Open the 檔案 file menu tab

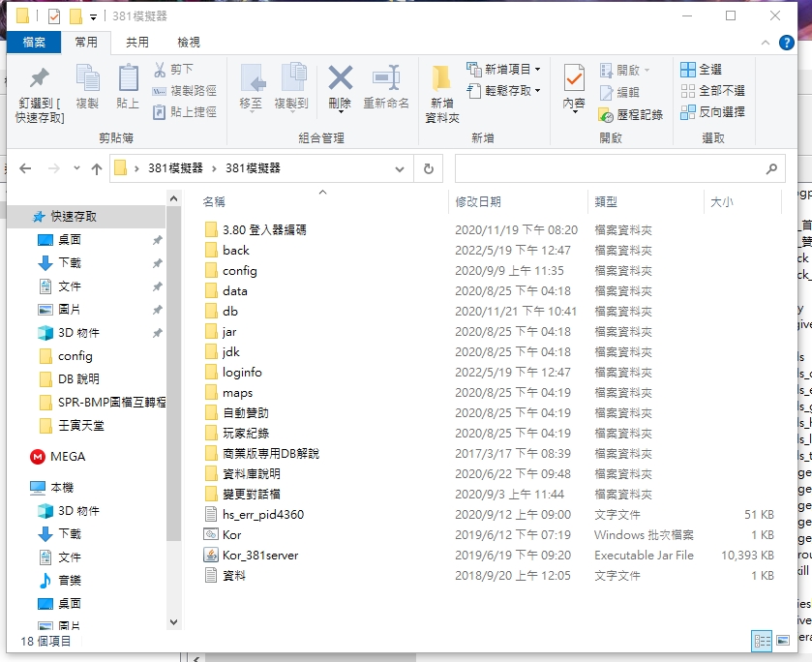point(34,43)
